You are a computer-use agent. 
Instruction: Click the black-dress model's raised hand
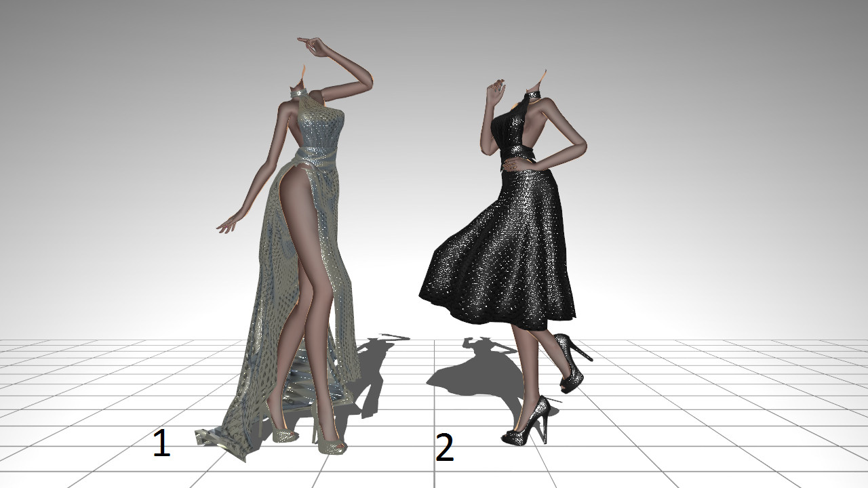(496, 91)
